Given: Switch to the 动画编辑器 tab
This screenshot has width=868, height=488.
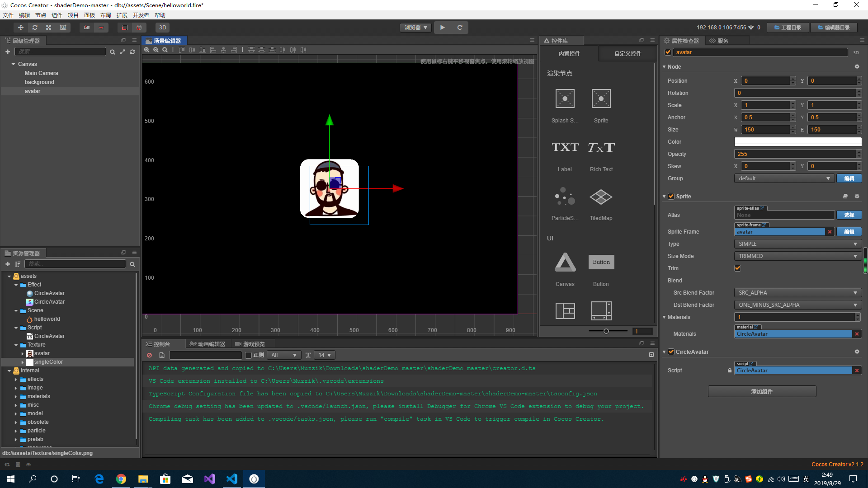Looking at the screenshot, I should tap(208, 344).
